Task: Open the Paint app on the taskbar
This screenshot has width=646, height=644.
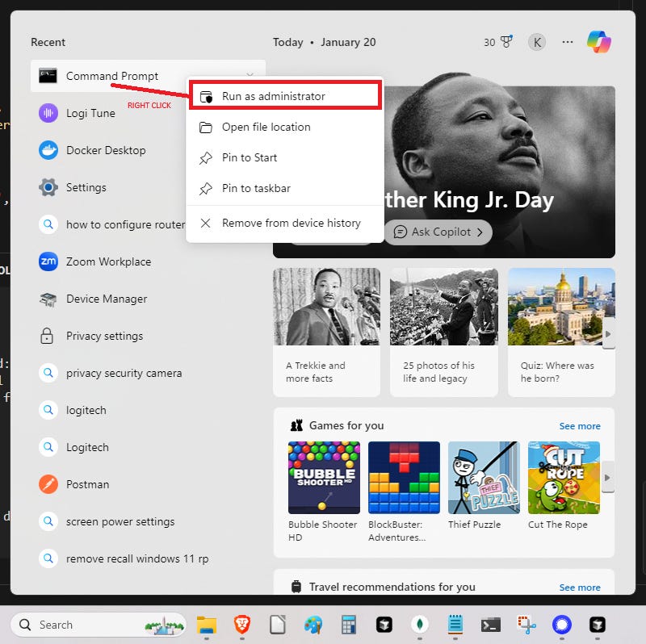Action: coord(313,625)
